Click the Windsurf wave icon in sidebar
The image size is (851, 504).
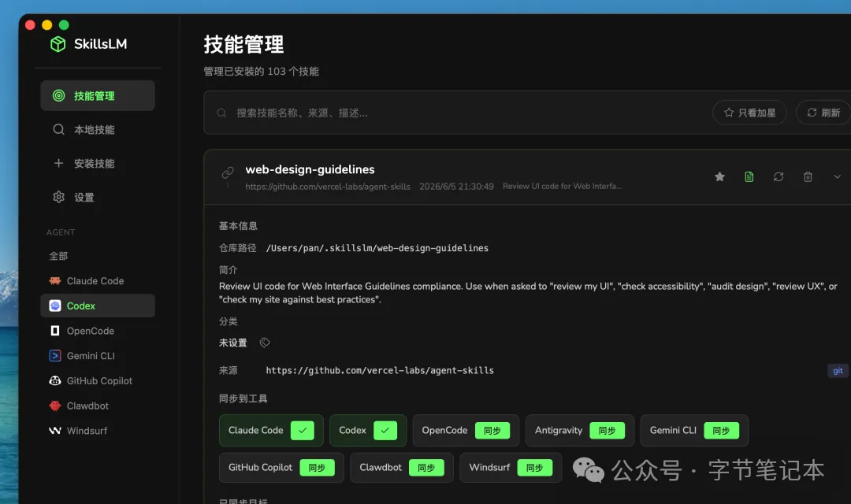pos(55,431)
